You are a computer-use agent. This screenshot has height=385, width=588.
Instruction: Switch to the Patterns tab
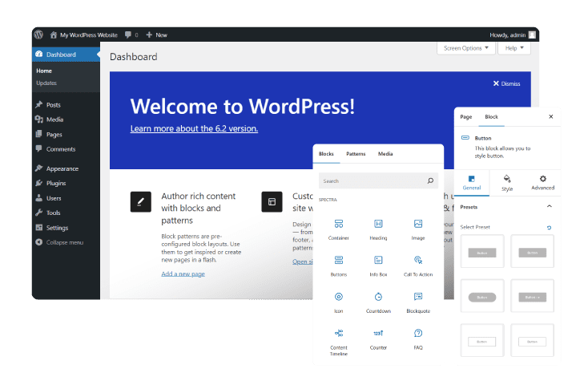pos(356,153)
